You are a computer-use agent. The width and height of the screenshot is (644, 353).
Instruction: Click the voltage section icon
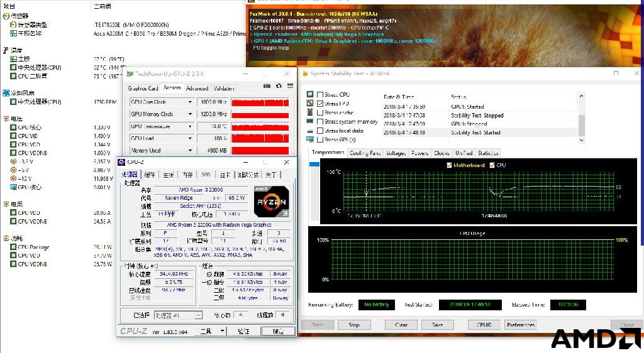pyautogui.click(x=6, y=119)
